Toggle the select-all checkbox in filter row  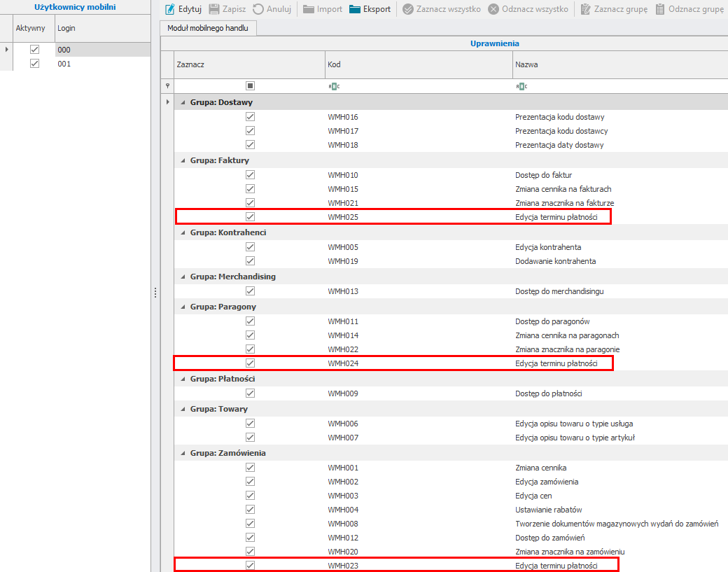point(250,86)
